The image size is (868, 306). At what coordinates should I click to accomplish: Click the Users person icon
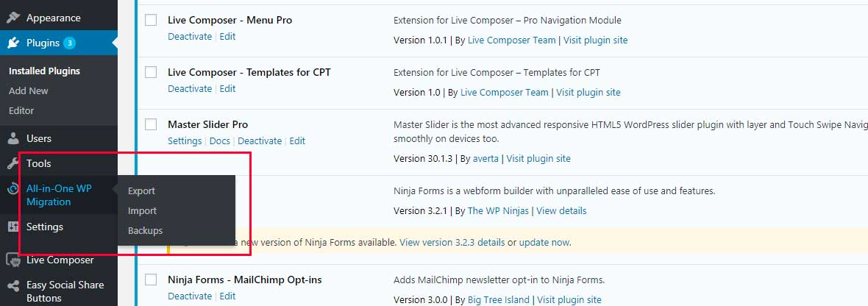click(x=13, y=138)
